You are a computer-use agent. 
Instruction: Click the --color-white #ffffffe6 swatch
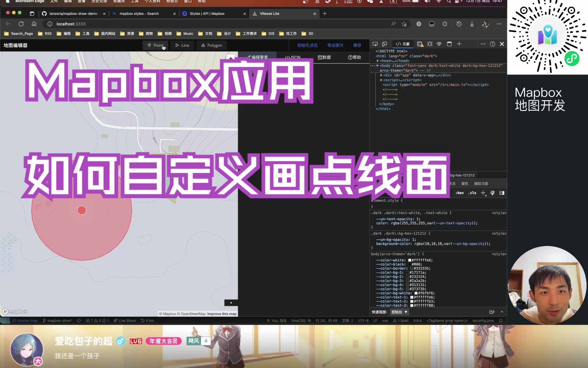[409, 260]
